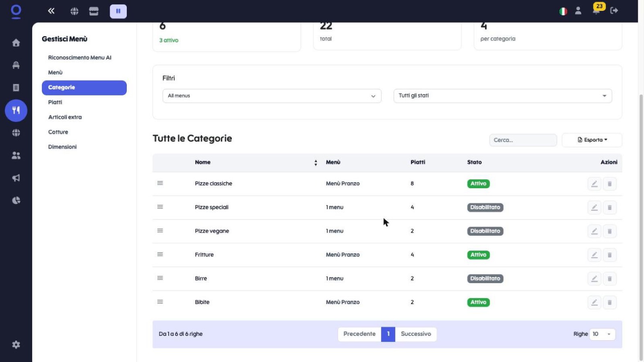The height and width of the screenshot is (362, 644).
Task: Open the megaphone marketing icon in left rail
Action: [16, 178]
